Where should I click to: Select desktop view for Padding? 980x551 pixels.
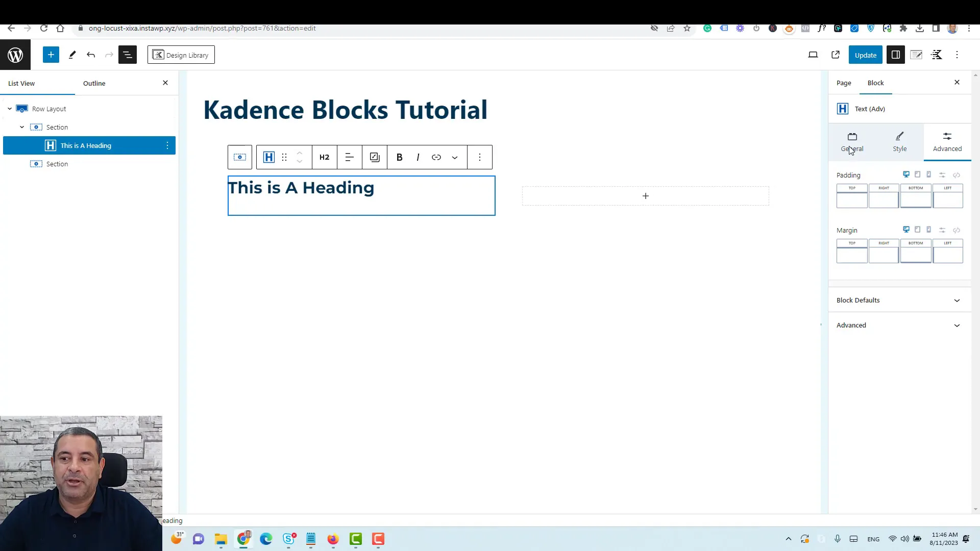click(906, 174)
